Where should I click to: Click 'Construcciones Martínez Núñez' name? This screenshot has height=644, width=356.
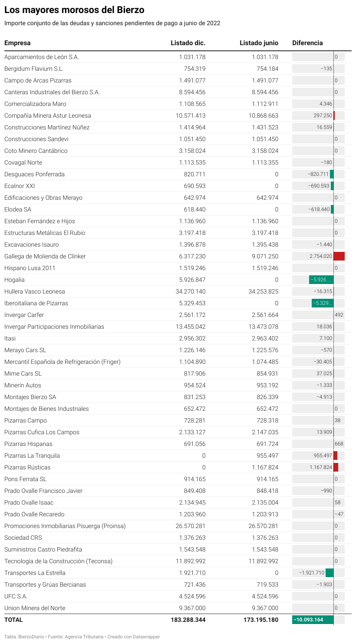coord(47,127)
